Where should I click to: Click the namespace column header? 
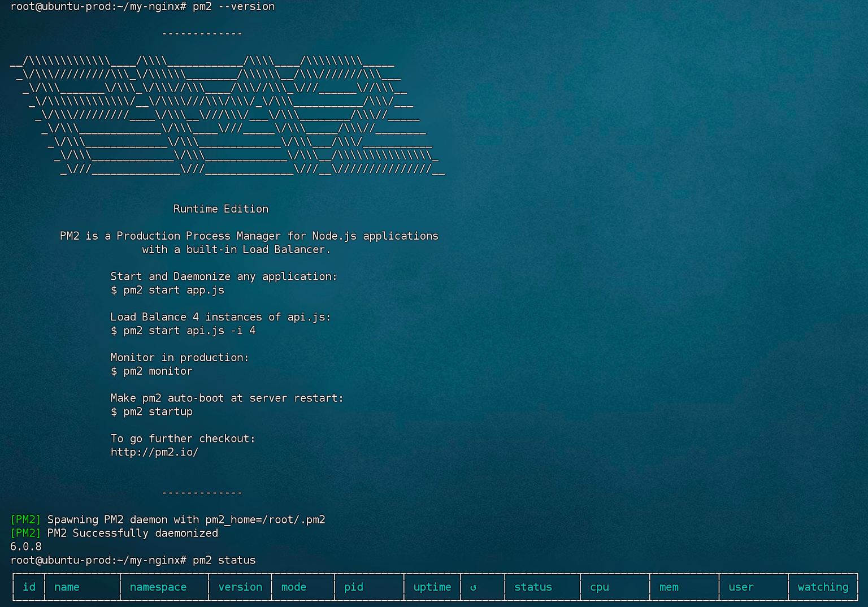[x=158, y=587]
